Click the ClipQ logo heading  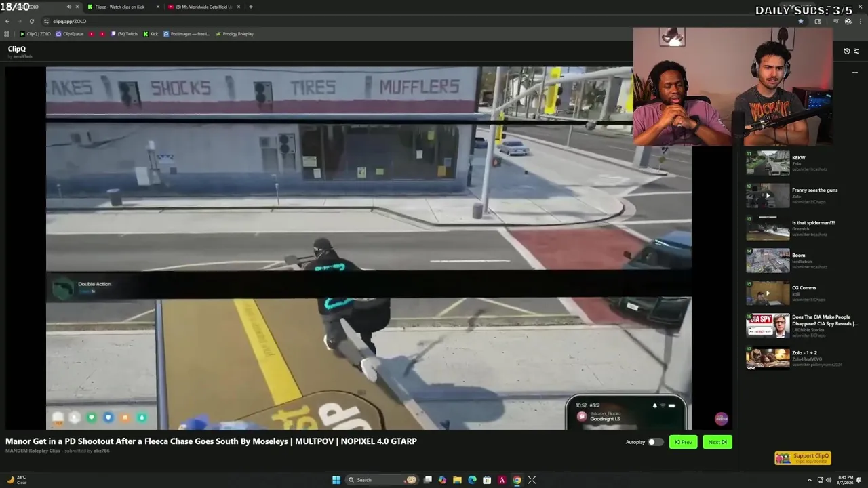point(17,49)
